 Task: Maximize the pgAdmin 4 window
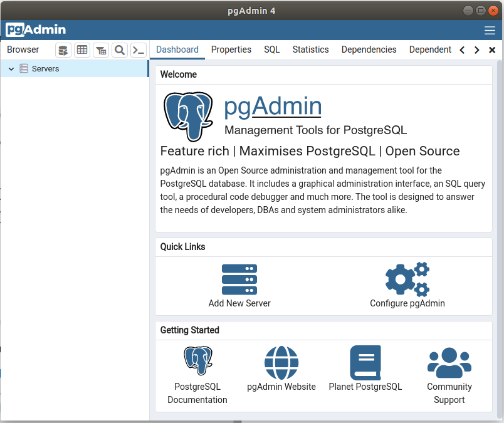[481, 11]
